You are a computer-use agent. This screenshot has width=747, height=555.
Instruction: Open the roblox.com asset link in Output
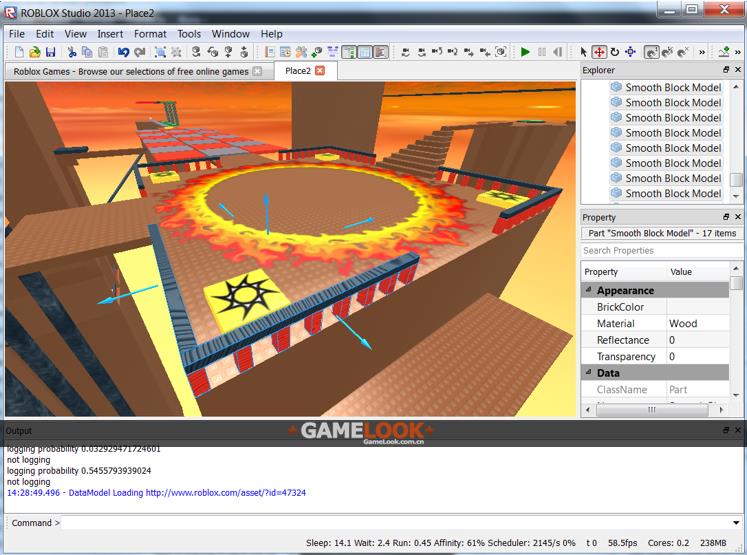click(x=226, y=493)
